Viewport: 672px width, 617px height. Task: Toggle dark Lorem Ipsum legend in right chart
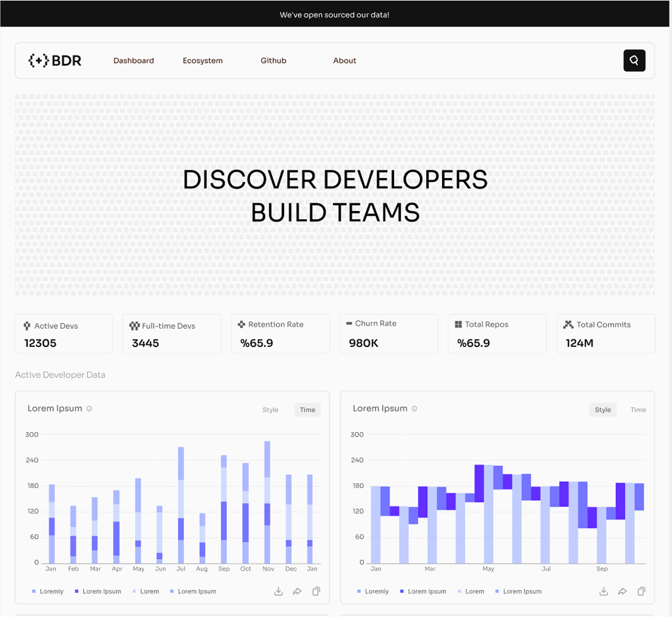point(423,591)
